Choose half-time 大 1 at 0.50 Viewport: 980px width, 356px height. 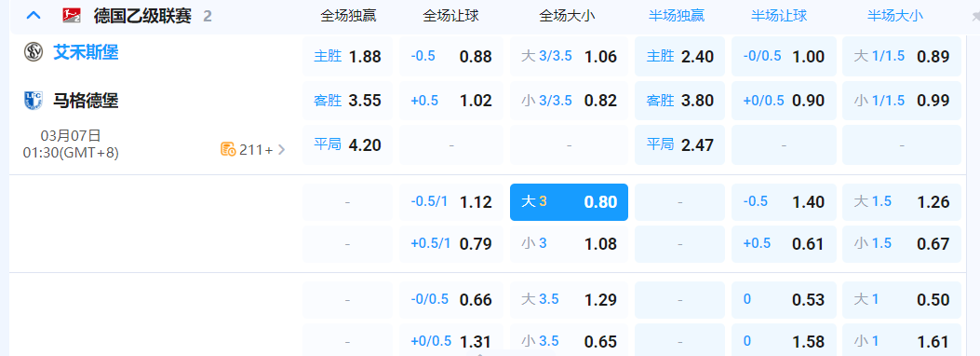point(902,300)
